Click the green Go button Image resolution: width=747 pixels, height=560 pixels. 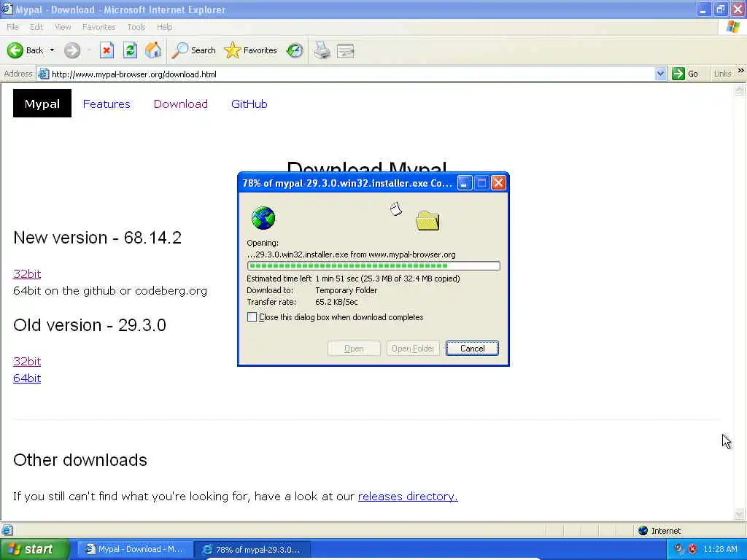pyautogui.click(x=685, y=74)
